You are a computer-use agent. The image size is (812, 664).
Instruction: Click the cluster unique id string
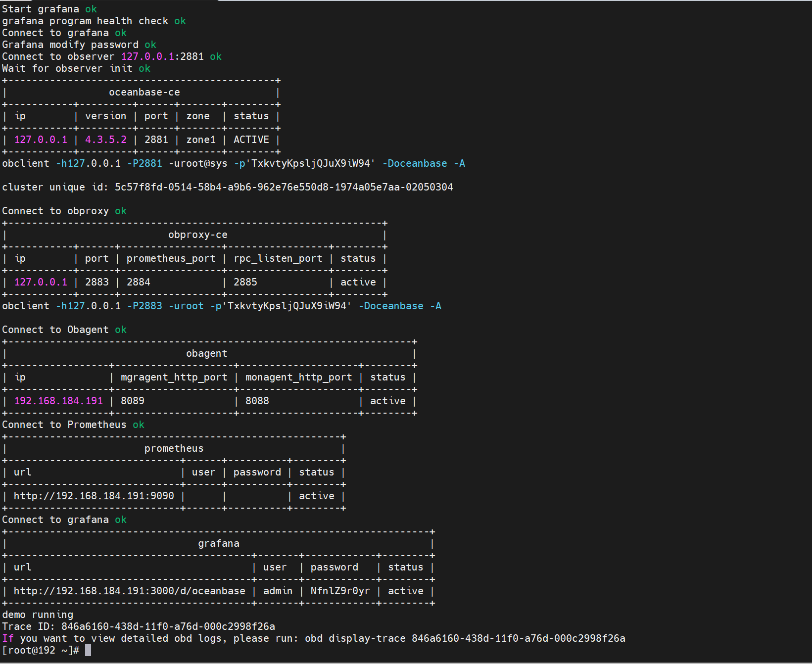click(x=284, y=187)
